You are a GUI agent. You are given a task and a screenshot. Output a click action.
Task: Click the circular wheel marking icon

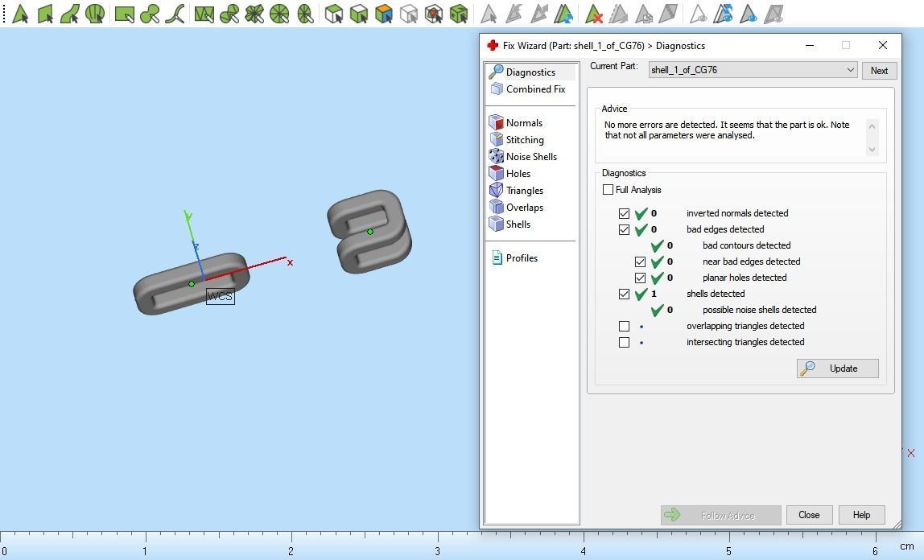point(279,14)
